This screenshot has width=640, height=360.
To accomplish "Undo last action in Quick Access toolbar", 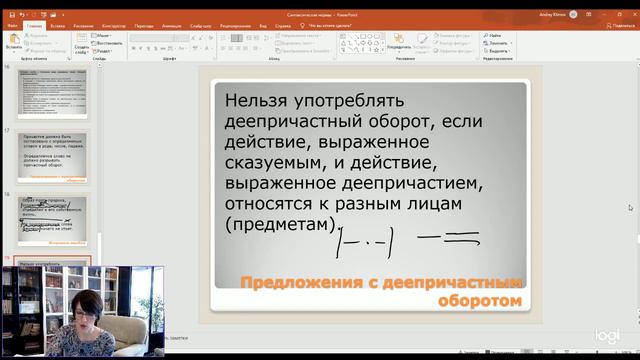I will (22, 15).
